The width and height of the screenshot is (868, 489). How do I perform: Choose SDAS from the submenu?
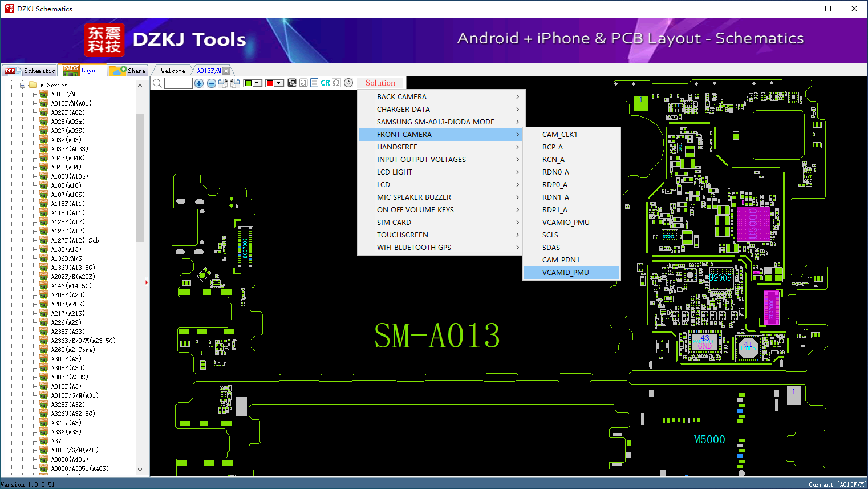tap(571, 248)
